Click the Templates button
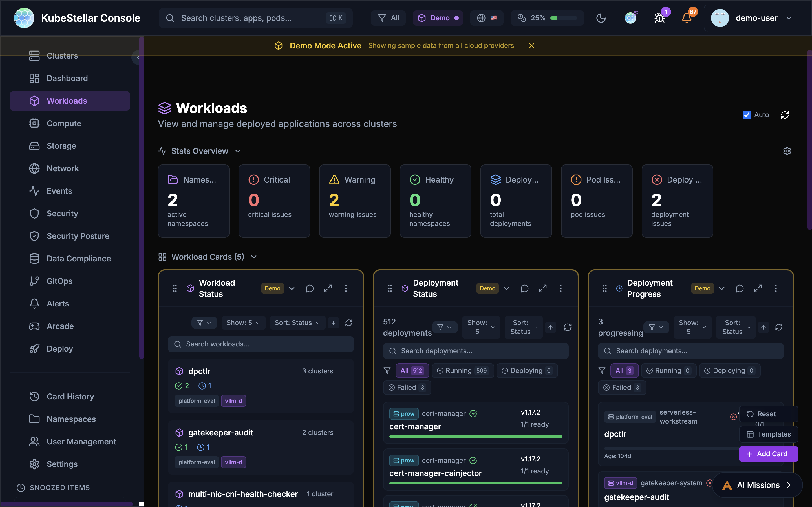Viewport: 812px width, 507px height. [769, 434]
